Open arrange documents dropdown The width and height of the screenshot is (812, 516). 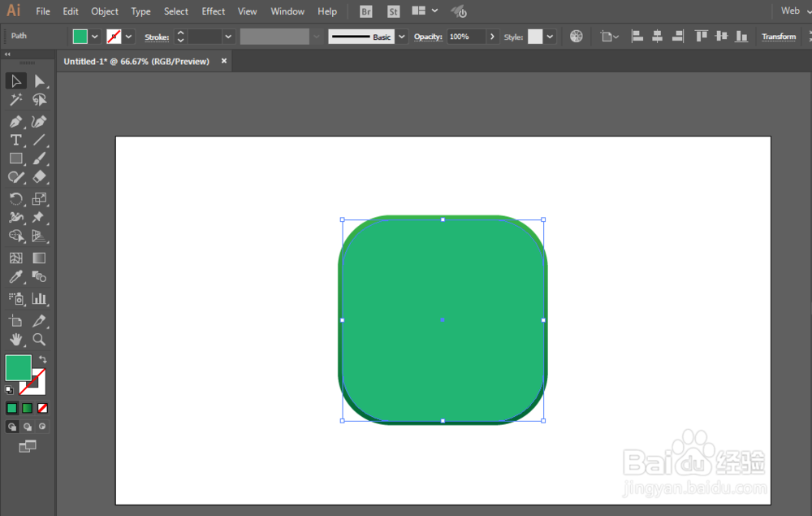pos(425,11)
